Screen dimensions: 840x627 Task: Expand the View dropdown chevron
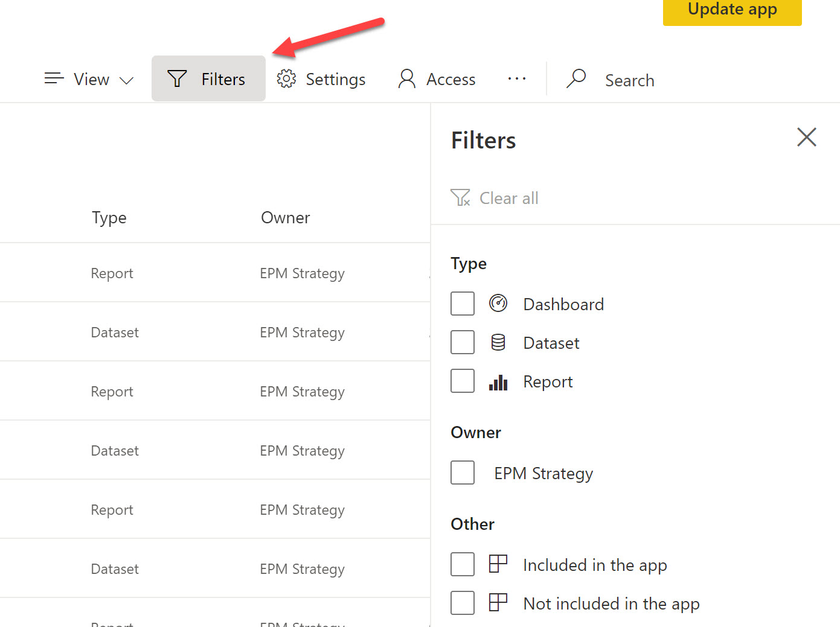coord(126,80)
